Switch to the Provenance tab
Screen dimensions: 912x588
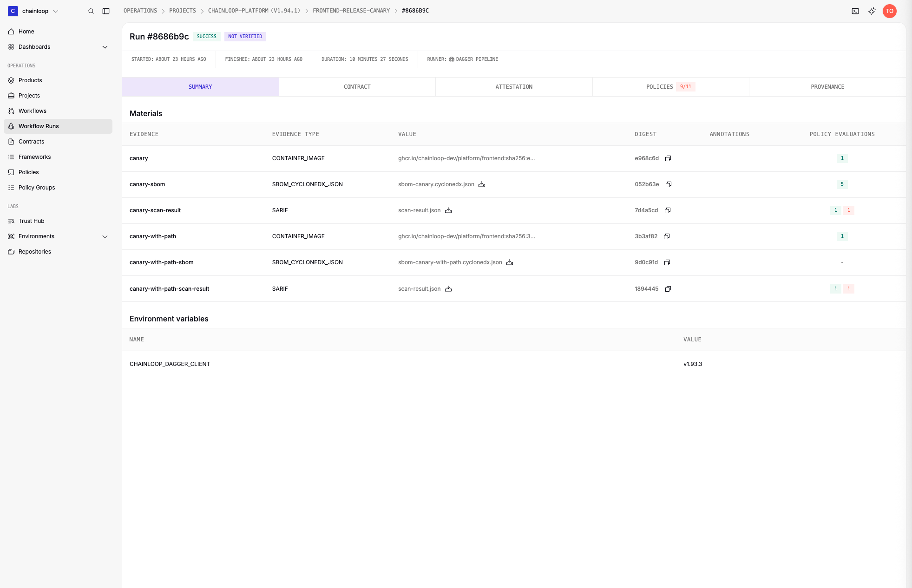point(827,87)
